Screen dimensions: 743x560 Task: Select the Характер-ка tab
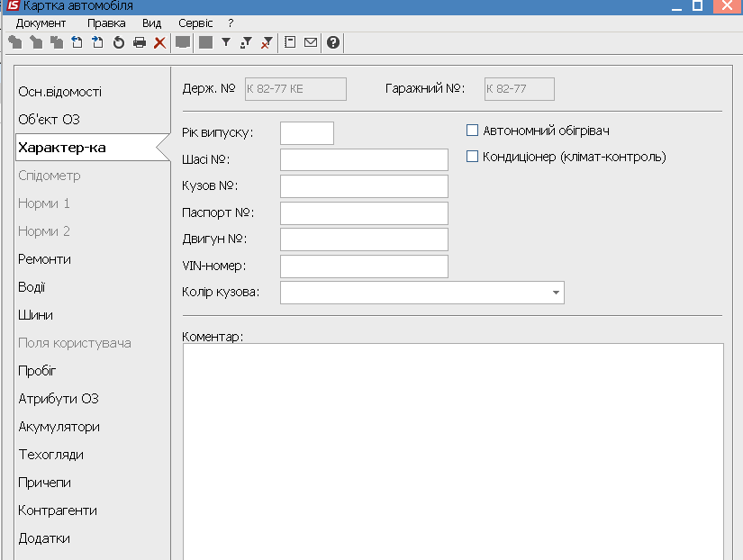pos(93,148)
